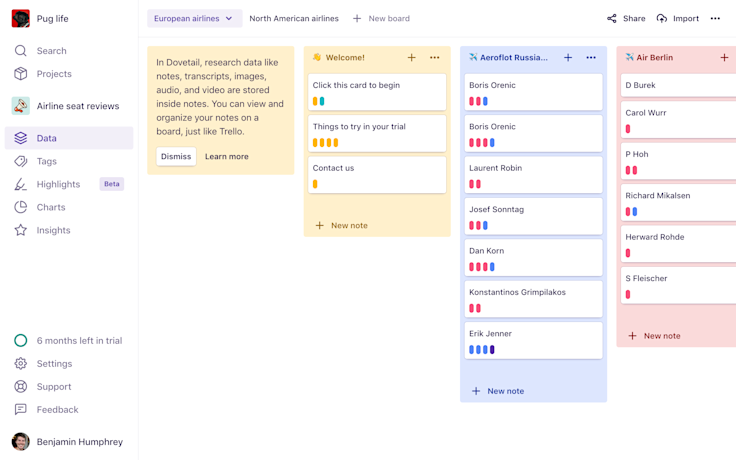This screenshot has height=460, width=736.
Task: Go to Charts section label
Action: point(51,207)
